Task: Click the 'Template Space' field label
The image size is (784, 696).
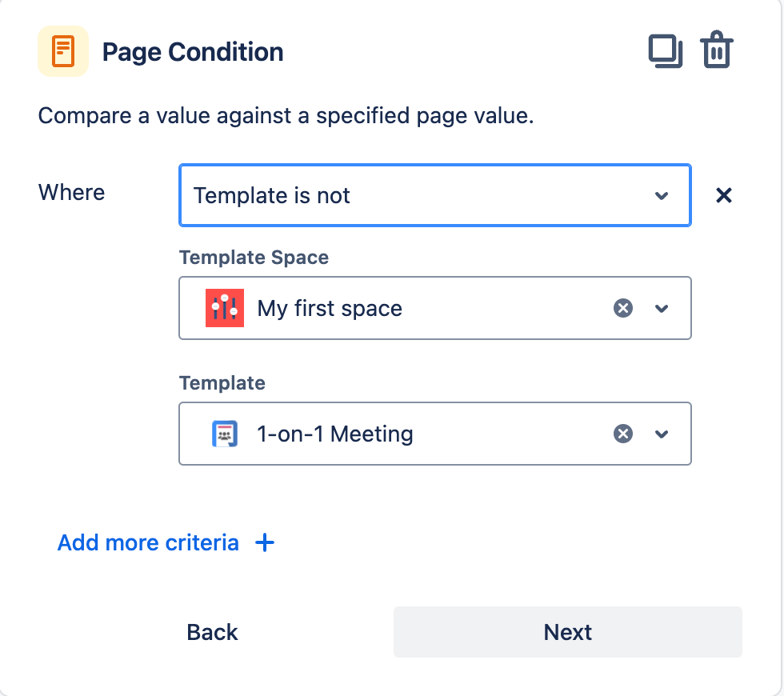Action: (x=254, y=258)
